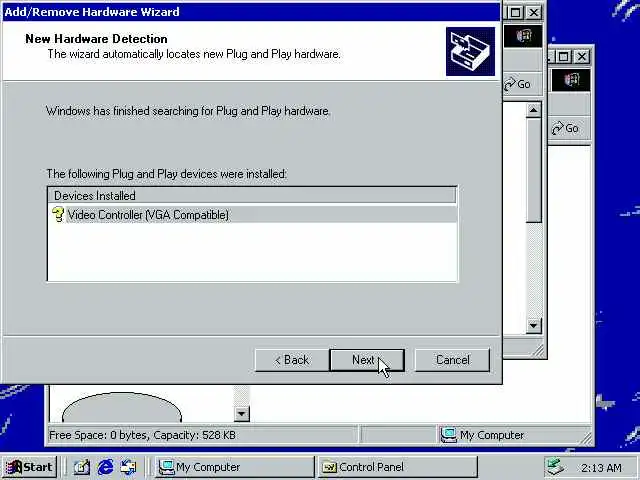This screenshot has height=480, width=640.
Task: Cancel the Add/Remove Hardware Wizard
Action: [x=452, y=360]
